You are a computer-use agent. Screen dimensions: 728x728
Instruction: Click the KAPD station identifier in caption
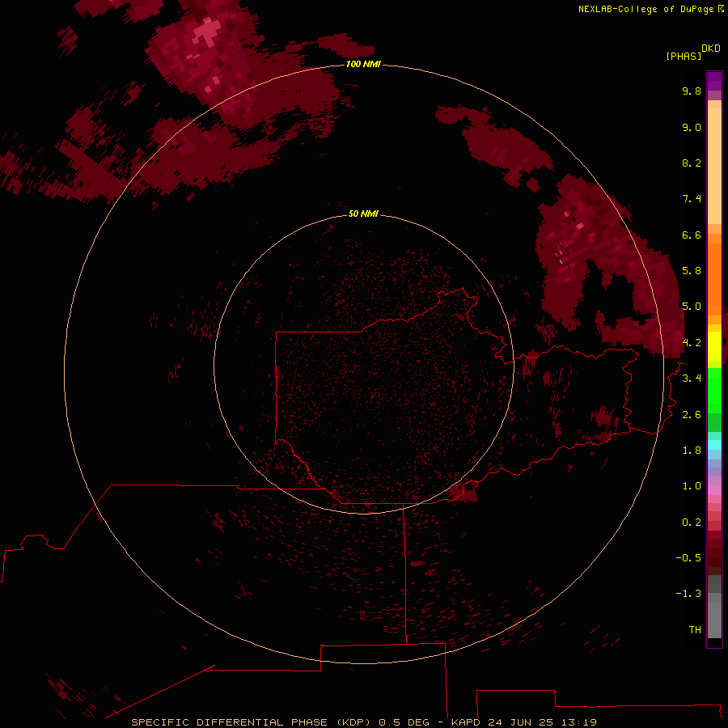467,722
